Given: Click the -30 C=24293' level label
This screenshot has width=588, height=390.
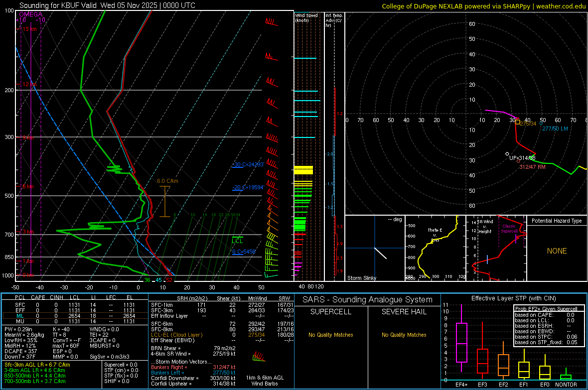Looking at the screenshot, I should (x=248, y=164).
